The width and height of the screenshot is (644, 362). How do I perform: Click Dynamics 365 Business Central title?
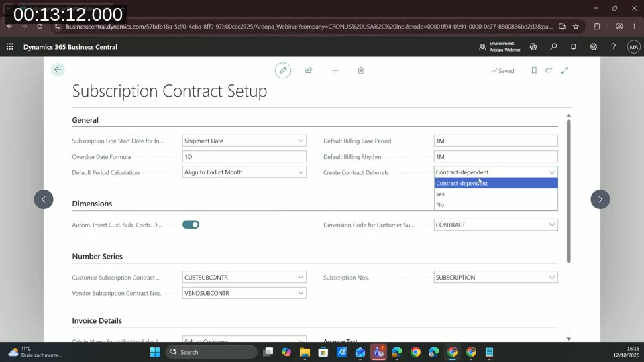point(70,47)
